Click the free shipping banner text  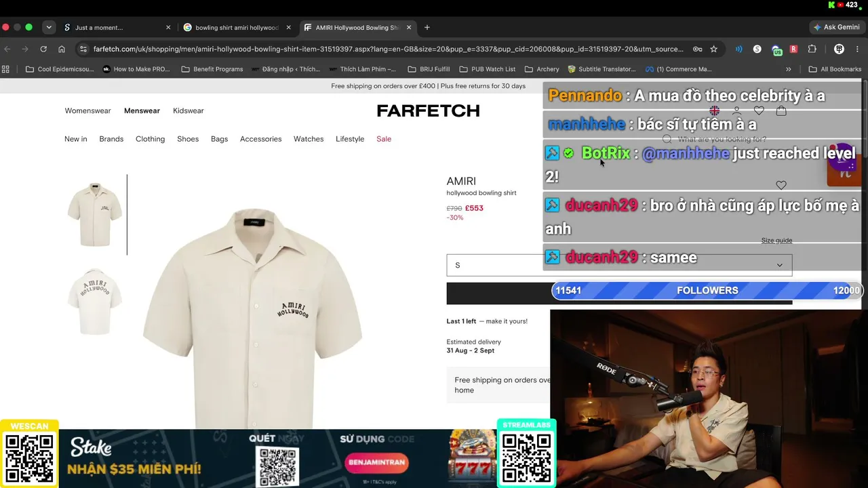[428, 86]
